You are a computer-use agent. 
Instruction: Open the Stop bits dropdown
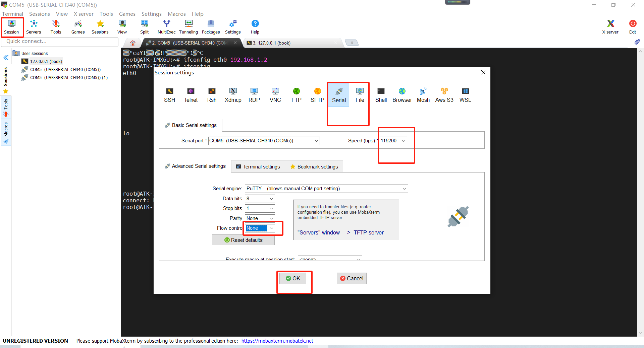260,208
